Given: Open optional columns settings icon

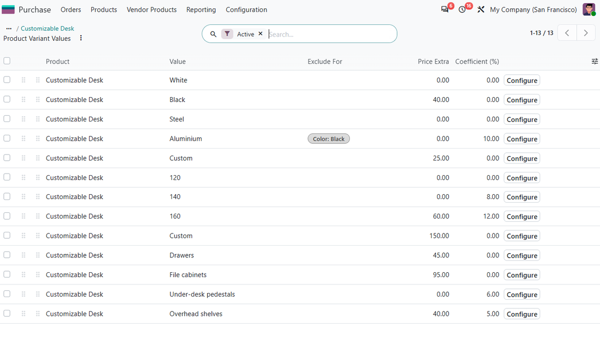Looking at the screenshot, I should [595, 61].
